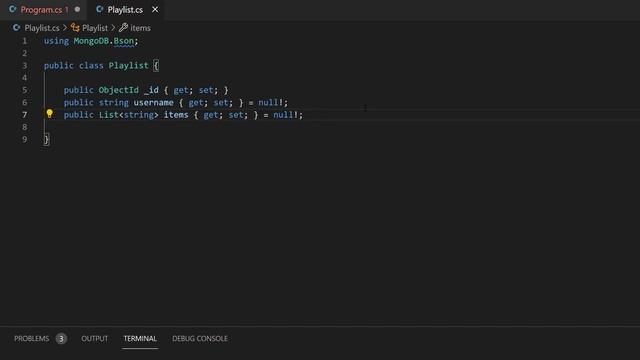This screenshot has width=640, height=360.
Task: Switch to the Playlist.cs tab
Action: 125,9
